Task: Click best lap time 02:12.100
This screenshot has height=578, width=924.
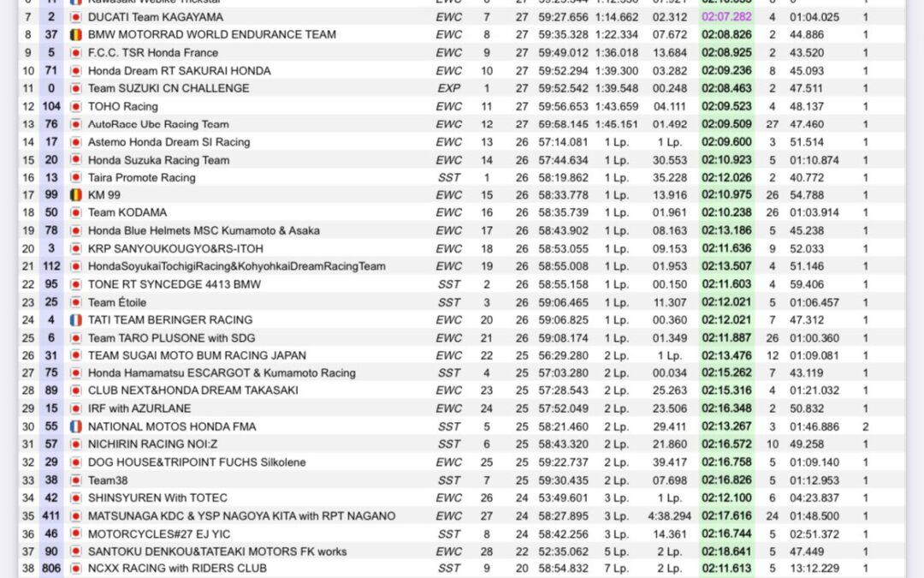Action: [x=726, y=498]
